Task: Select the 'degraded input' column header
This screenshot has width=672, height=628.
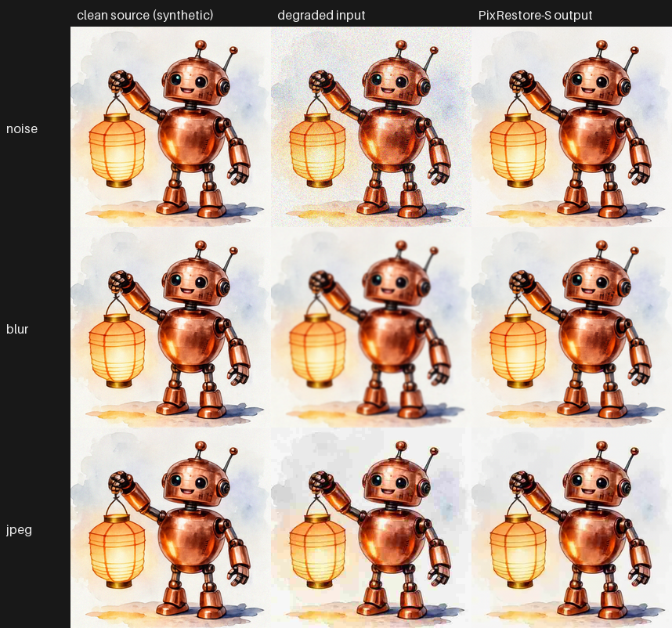Action: [321, 16]
